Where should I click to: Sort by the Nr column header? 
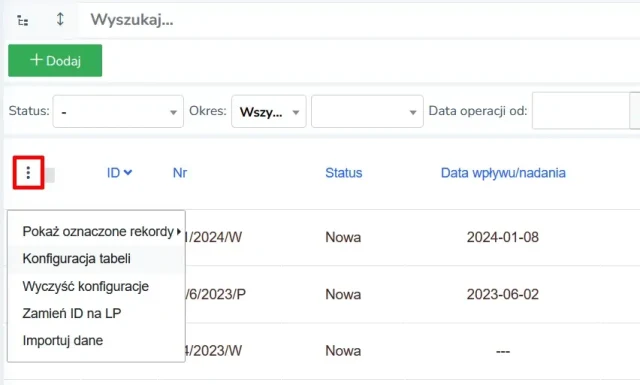tap(180, 173)
